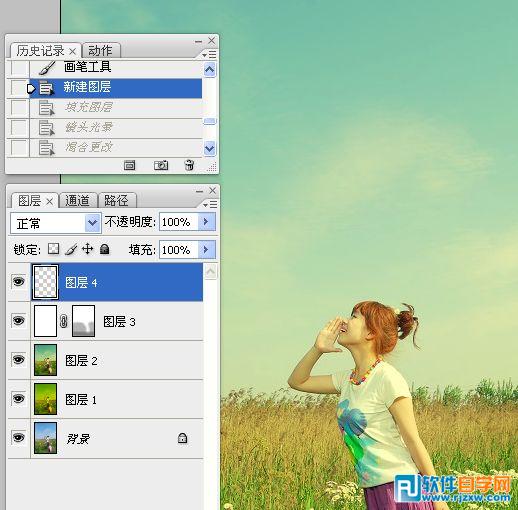The image size is (518, 510).
Task: Minimize the History panel
Action: coord(198,41)
